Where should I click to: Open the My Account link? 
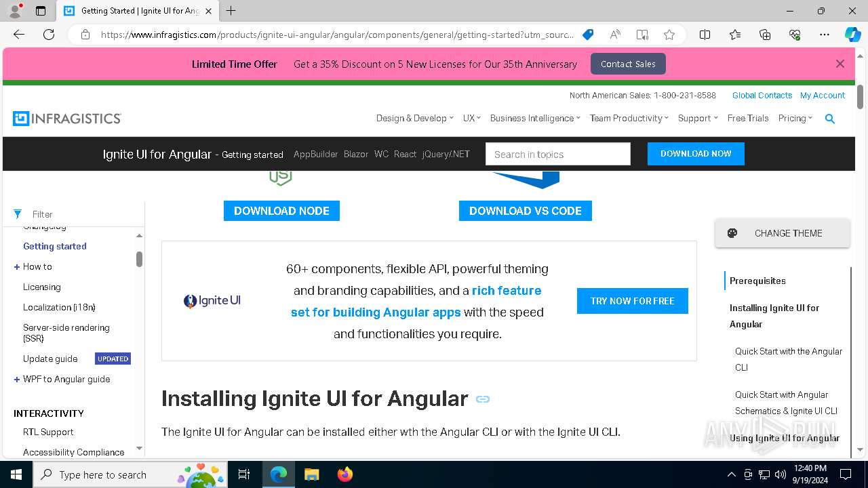click(x=823, y=96)
